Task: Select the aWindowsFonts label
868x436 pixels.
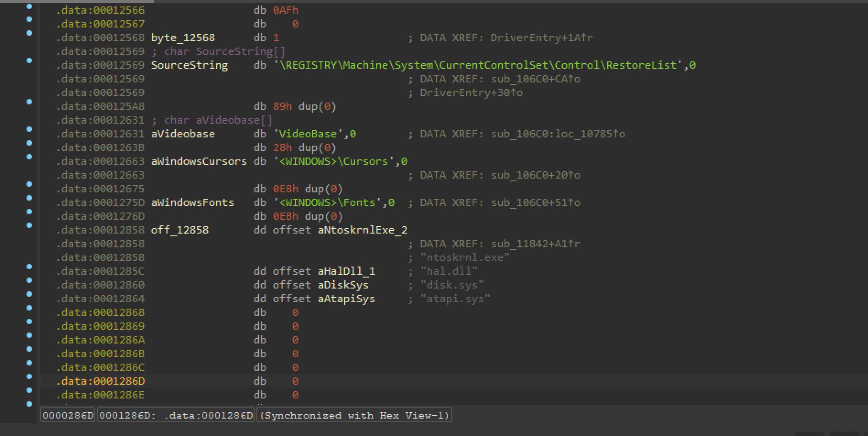Action: click(192, 202)
